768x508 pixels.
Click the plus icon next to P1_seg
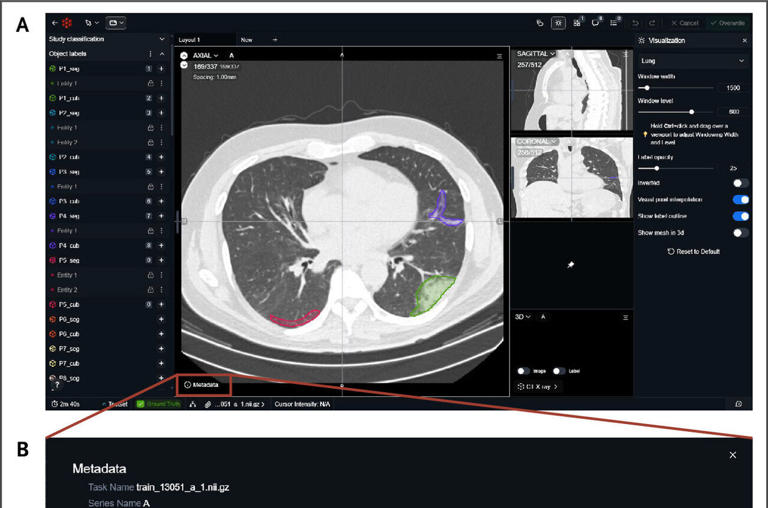pos(161,69)
